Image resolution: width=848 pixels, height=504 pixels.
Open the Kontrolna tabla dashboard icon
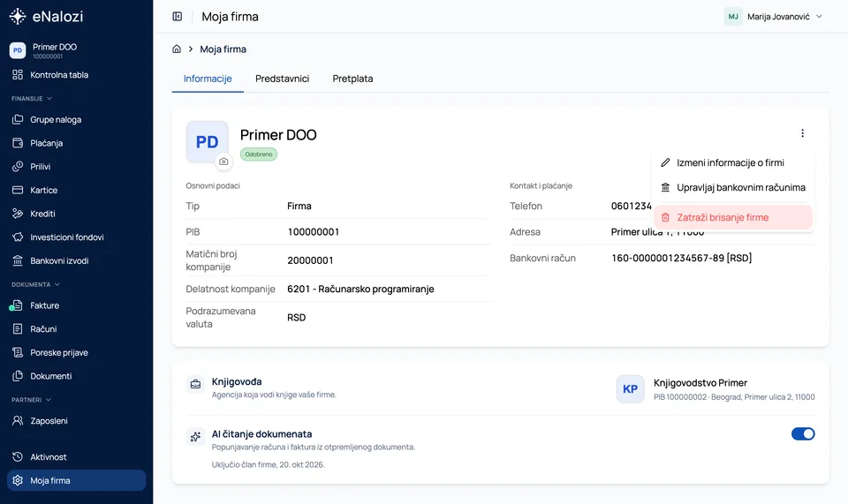(x=18, y=74)
